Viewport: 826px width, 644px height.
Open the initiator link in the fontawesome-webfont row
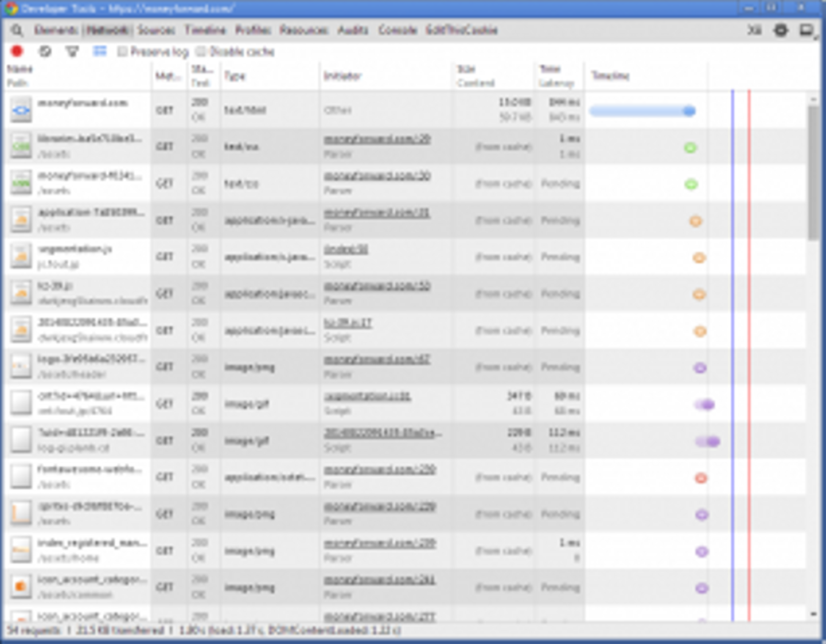click(x=380, y=470)
